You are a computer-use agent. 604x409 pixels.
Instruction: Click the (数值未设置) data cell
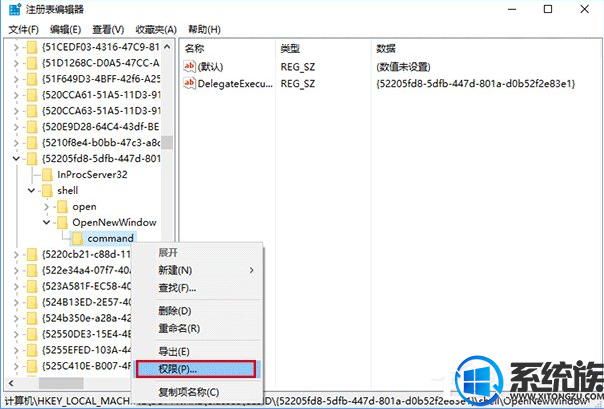pyautogui.click(x=403, y=67)
